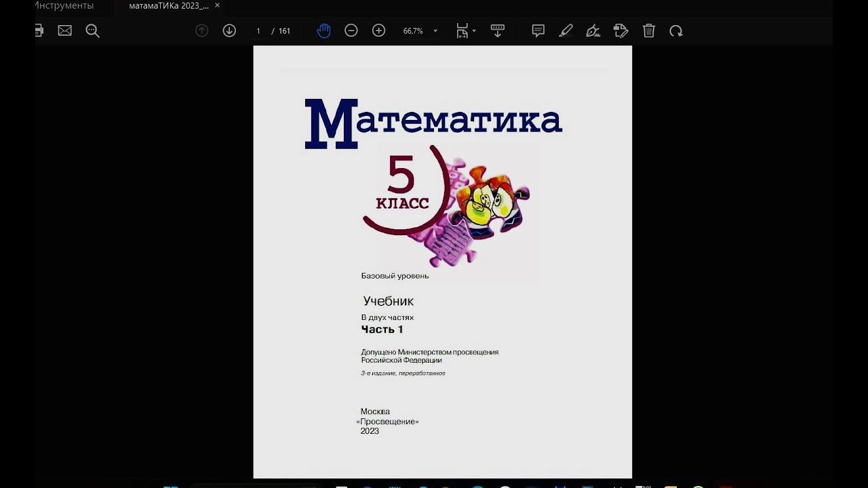This screenshot has width=868, height=488.
Task: Click the fit page to window icon
Action: tap(462, 30)
